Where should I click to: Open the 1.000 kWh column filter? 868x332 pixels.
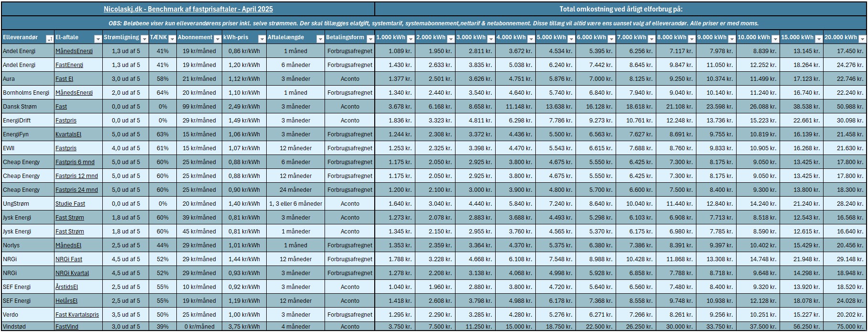(410, 39)
